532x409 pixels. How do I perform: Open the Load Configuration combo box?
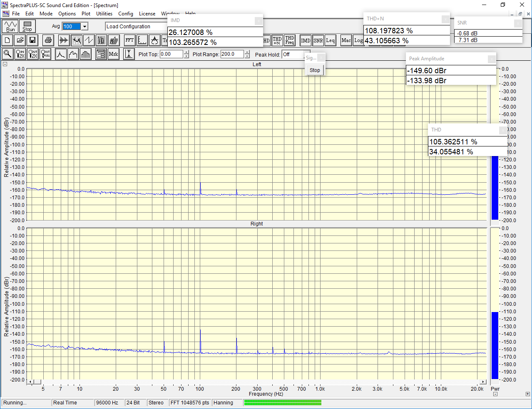(x=136, y=27)
